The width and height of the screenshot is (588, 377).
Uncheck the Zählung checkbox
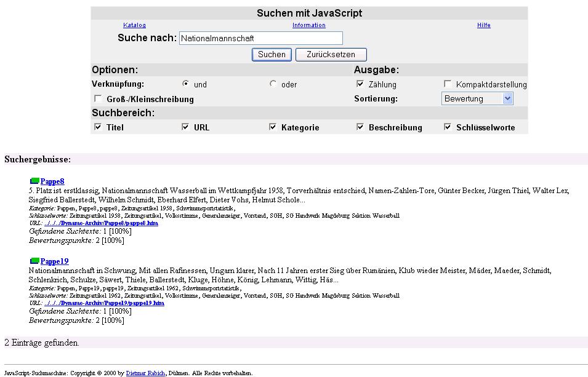[360, 84]
